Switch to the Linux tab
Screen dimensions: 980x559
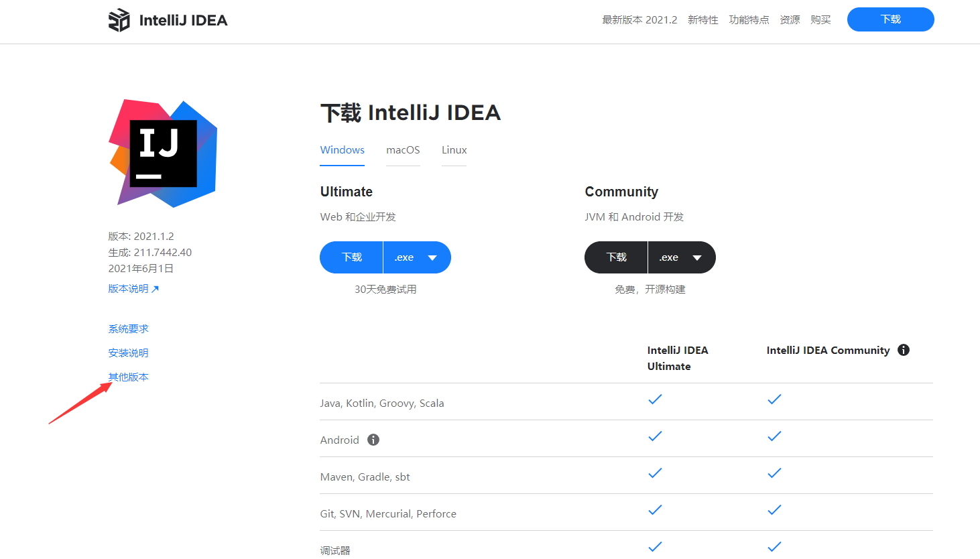tap(454, 150)
